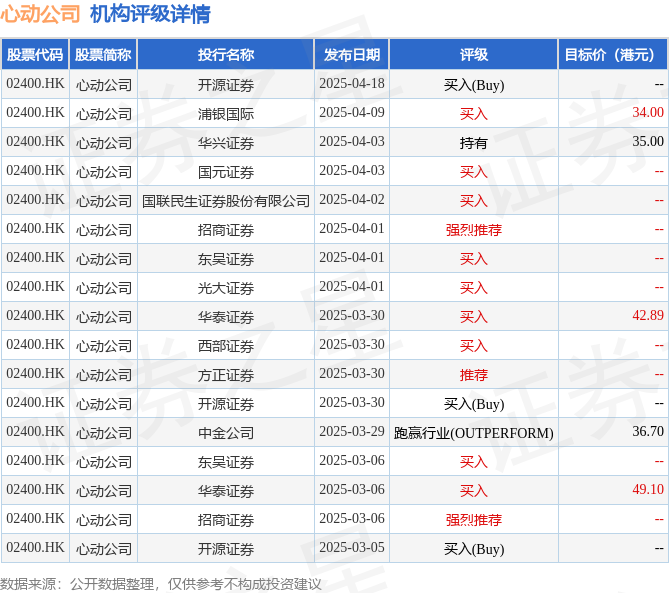Click 强烈推荐 in the 2025-04-01 row
Image resolution: width=669 pixels, height=593 pixels.
coord(474,230)
